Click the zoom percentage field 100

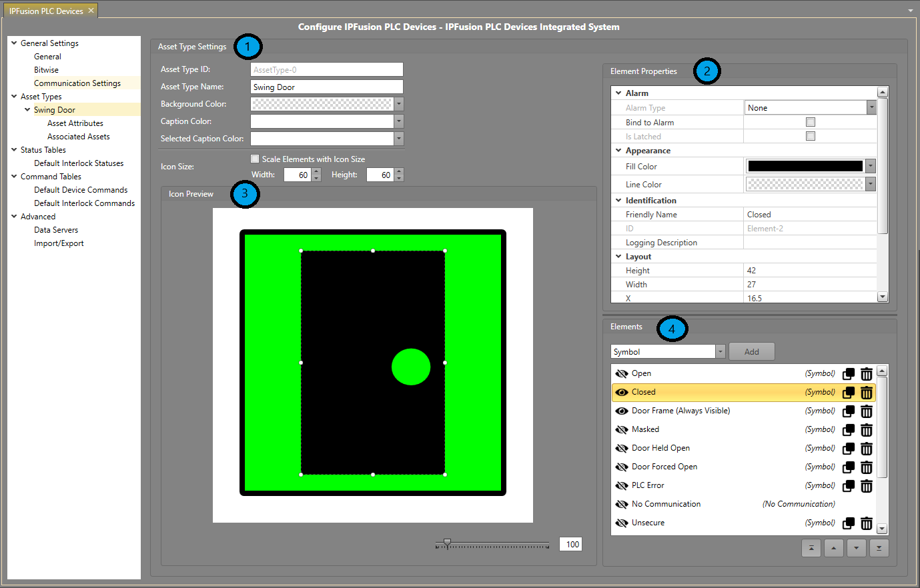pos(570,545)
